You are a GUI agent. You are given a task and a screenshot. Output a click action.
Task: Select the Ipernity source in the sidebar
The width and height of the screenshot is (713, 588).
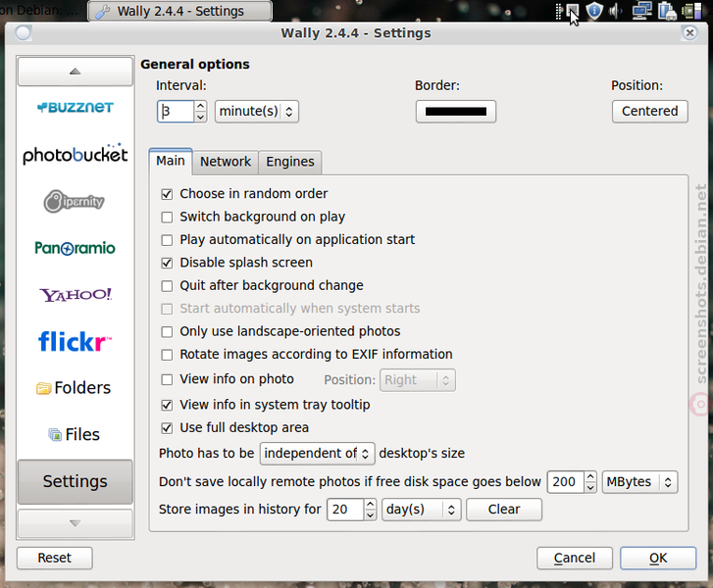75,201
